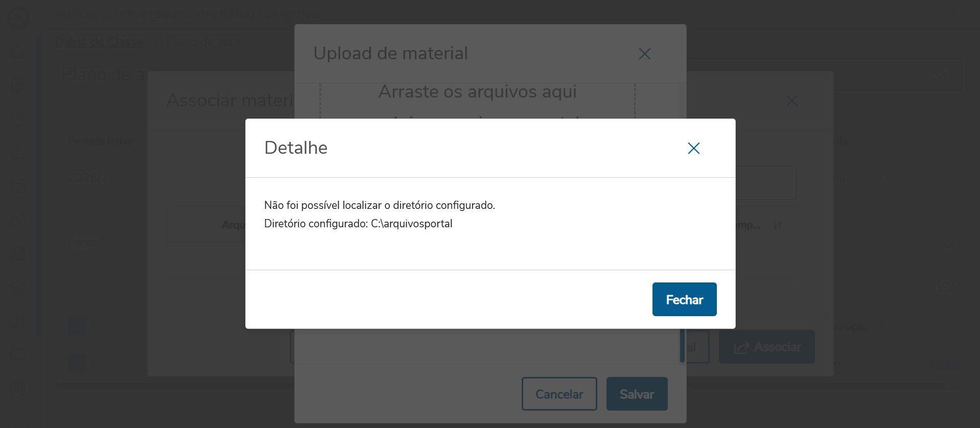Click the Arraste os arquivos aqui drop zone

[477, 101]
